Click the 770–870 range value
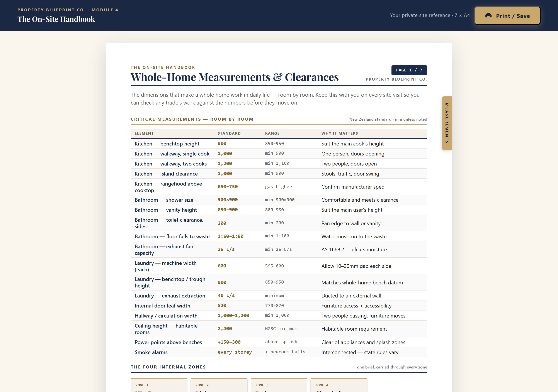Screen dimensions: 558x392 coord(274,306)
